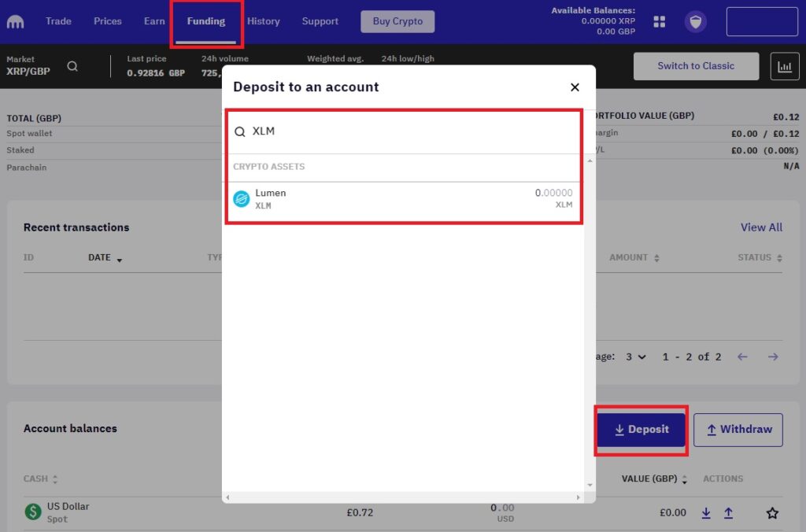
Task: Open the Trade menu
Action: point(58,21)
